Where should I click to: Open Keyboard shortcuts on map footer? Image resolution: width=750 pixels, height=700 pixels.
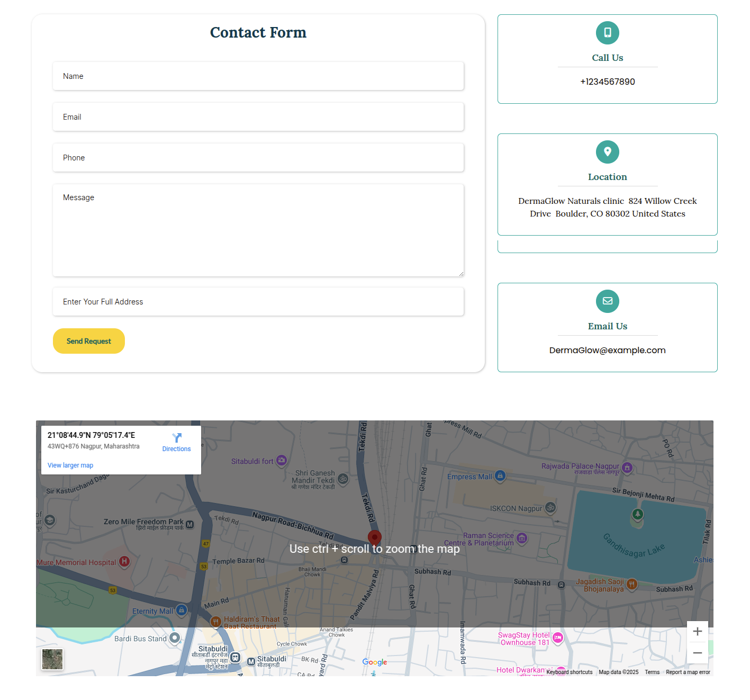[x=570, y=672]
